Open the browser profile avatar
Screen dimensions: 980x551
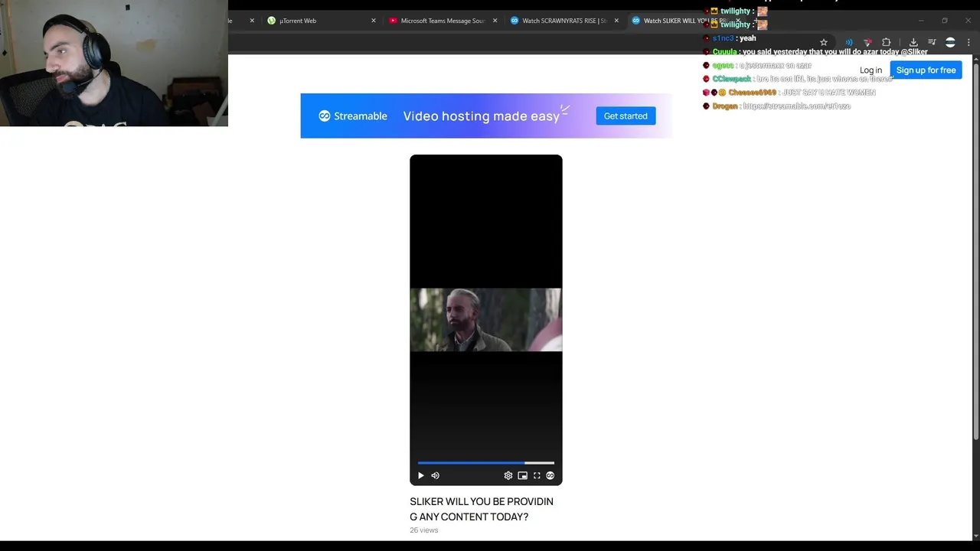(x=950, y=42)
